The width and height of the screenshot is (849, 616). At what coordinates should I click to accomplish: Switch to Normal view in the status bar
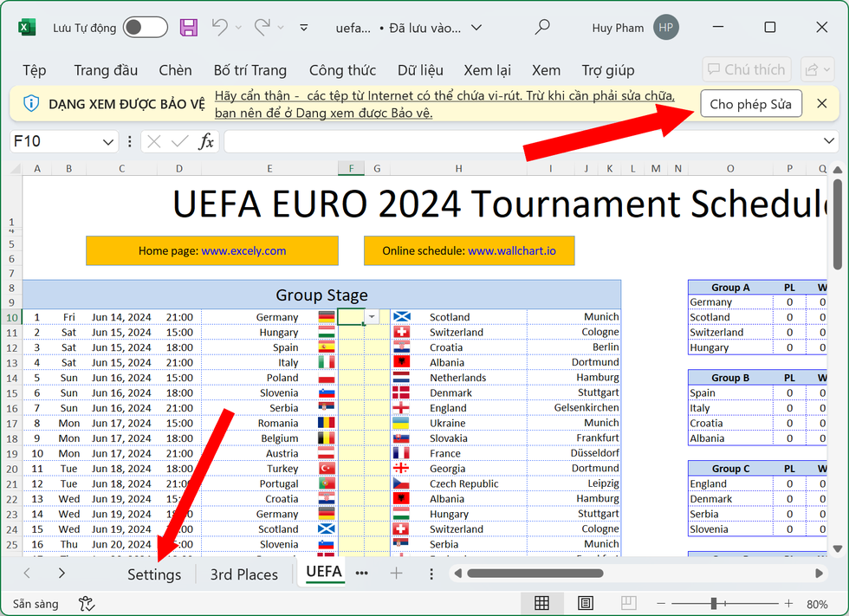541,603
